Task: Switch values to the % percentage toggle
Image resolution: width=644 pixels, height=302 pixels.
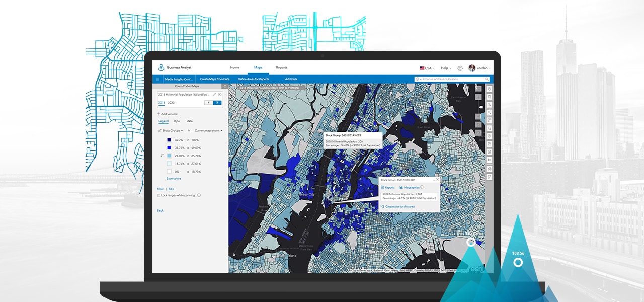Action: pyautogui.click(x=217, y=103)
